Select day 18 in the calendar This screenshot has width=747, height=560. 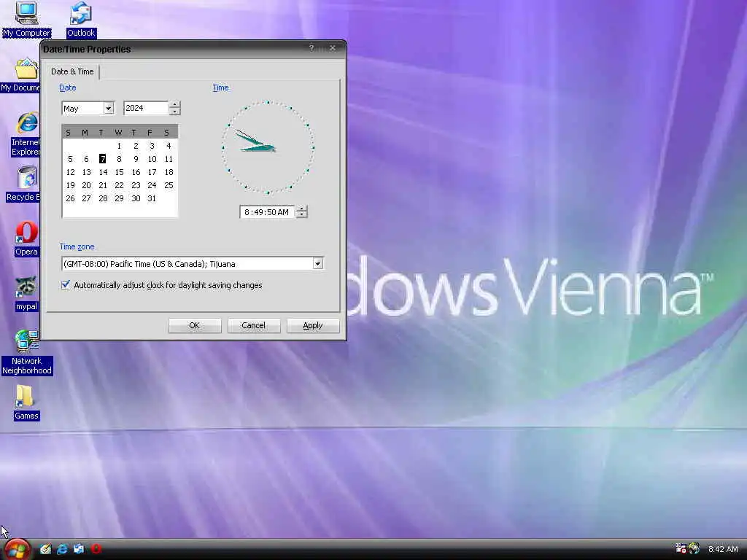(x=169, y=172)
